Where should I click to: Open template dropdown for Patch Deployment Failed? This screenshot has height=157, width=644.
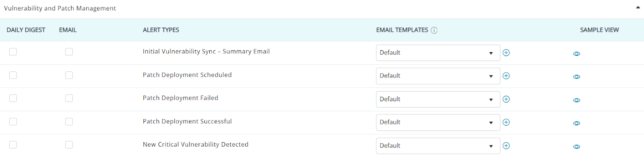point(438,99)
